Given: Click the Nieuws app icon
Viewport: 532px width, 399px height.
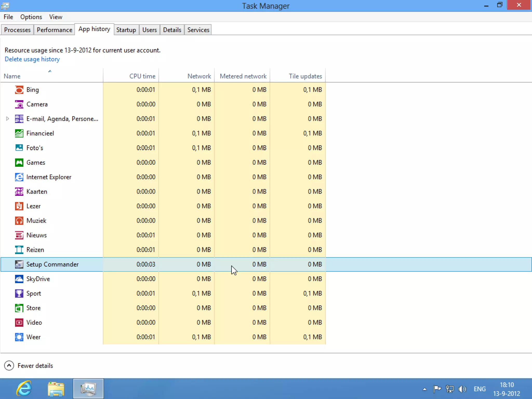Looking at the screenshot, I should pyautogui.click(x=19, y=235).
